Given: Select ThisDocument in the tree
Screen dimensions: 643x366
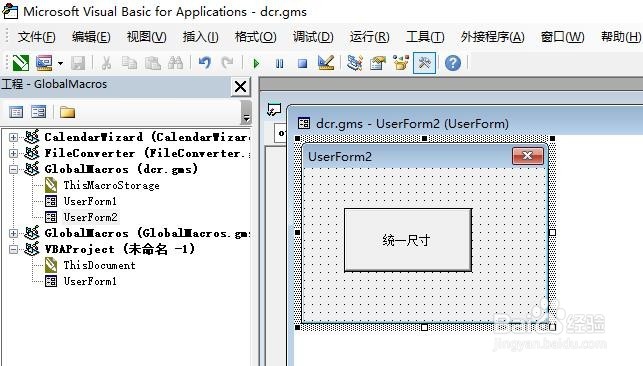Looking at the screenshot, I should point(99,265).
